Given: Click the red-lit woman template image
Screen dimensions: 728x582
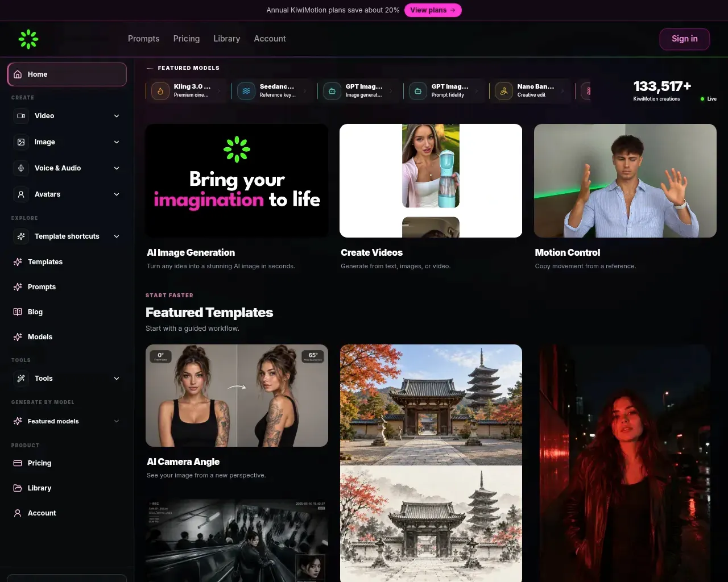Looking at the screenshot, I should (x=625, y=463).
